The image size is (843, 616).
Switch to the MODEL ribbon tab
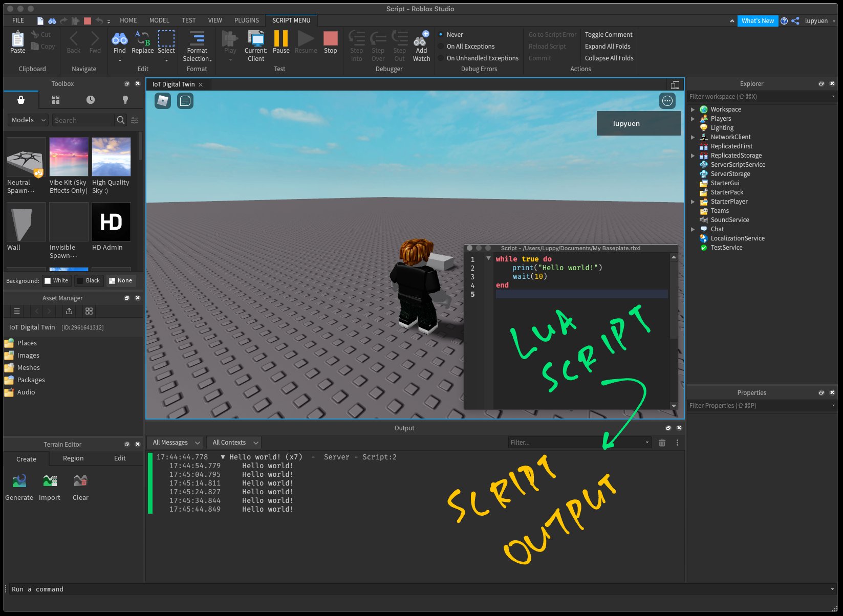pos(159,20)
